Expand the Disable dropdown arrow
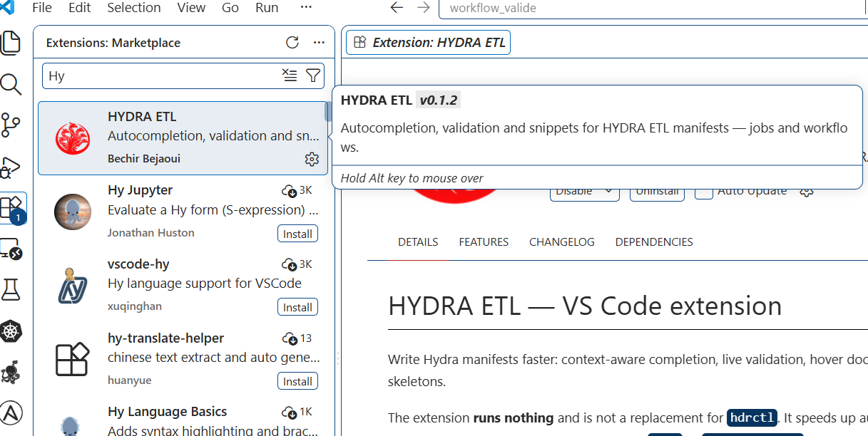 608,192
